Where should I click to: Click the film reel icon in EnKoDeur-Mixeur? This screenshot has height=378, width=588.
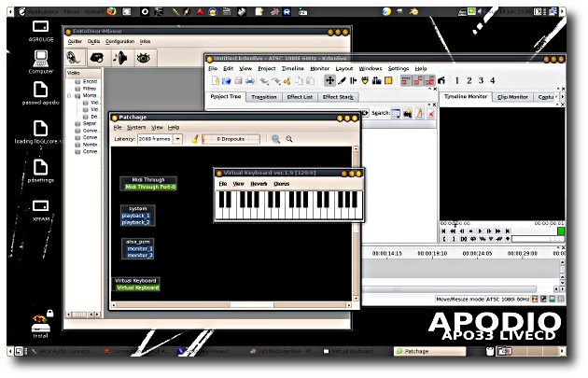(x=75, y=58)
